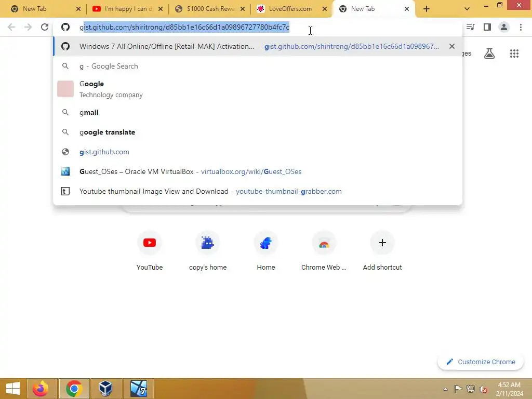Open the media controls icon
The width and height of the screenshot is (532, 399).
(x=470, y=27)
